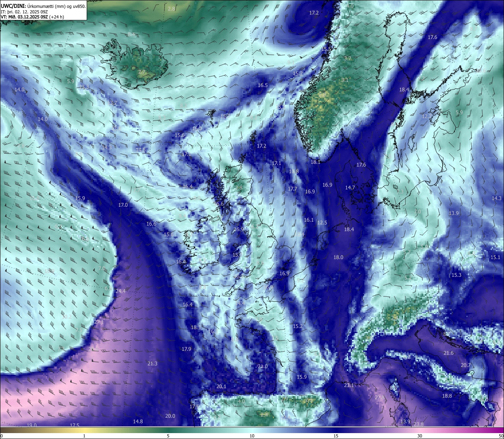Screen dimensions: 504x439
Task: Click the 12.5 value on the map
Action: (x=322, y=222)
